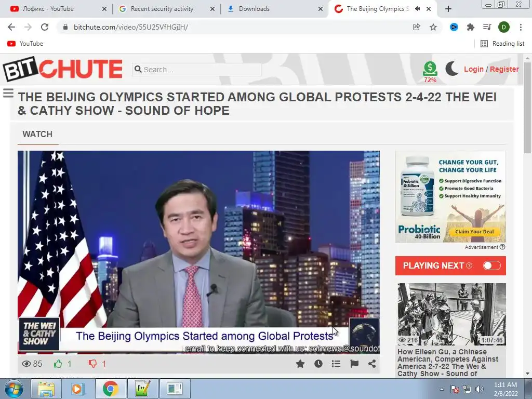Open the Reading list

coord(502,44)
